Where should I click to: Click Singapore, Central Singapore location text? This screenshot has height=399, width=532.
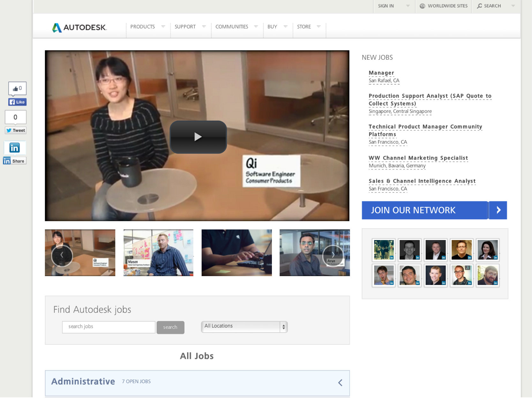pyautogui.click(x=400, y=111)
